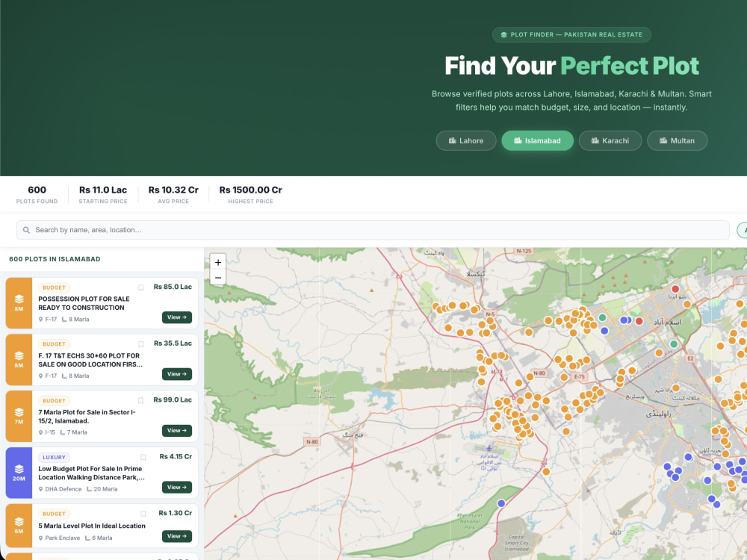This screenshot has height=560, width=747.
Task: Zoom in on the map
Action: pos(217,262)
